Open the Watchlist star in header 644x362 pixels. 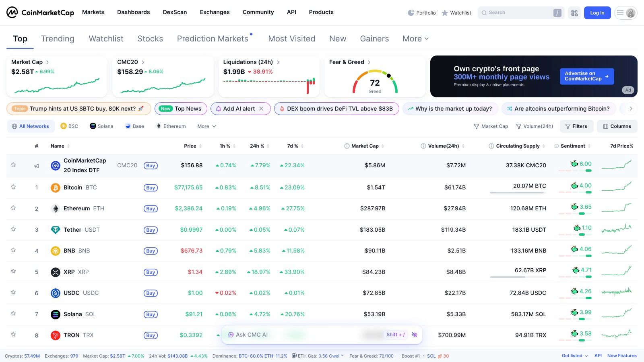[445, 13]
